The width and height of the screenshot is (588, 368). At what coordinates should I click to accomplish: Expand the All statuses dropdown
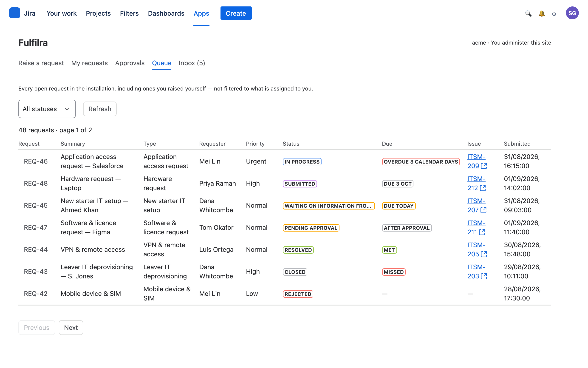click(47, 109)
